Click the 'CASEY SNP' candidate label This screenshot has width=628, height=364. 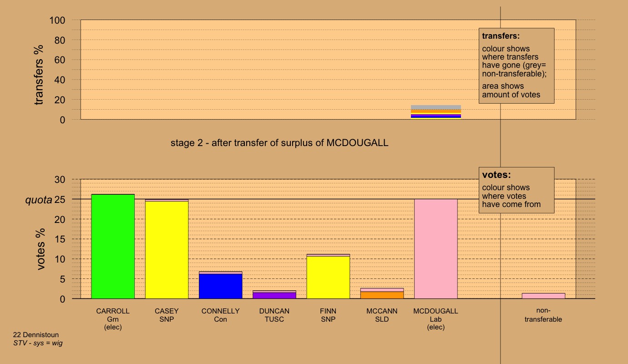167,315
